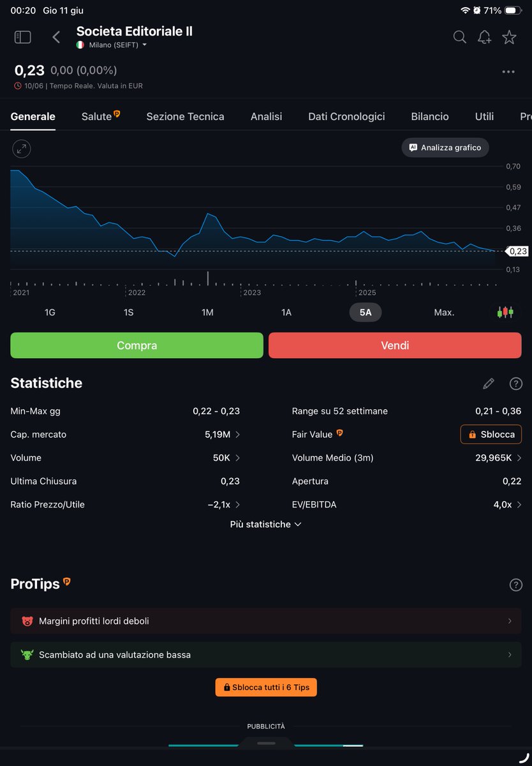Tap the Ultima Chiusura row

(125, 481)
